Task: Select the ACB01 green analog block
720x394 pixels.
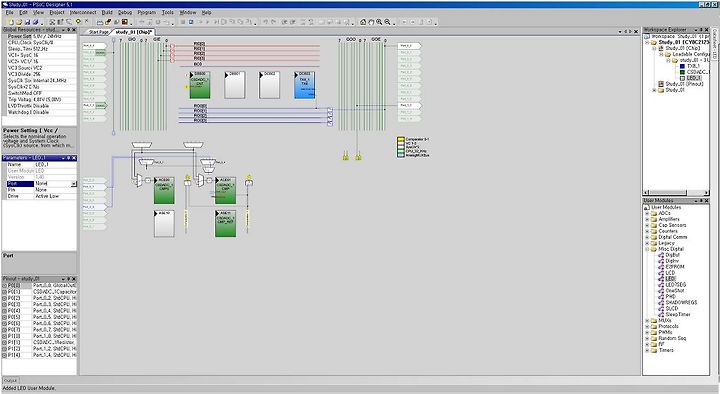Action: coord(225,191)
